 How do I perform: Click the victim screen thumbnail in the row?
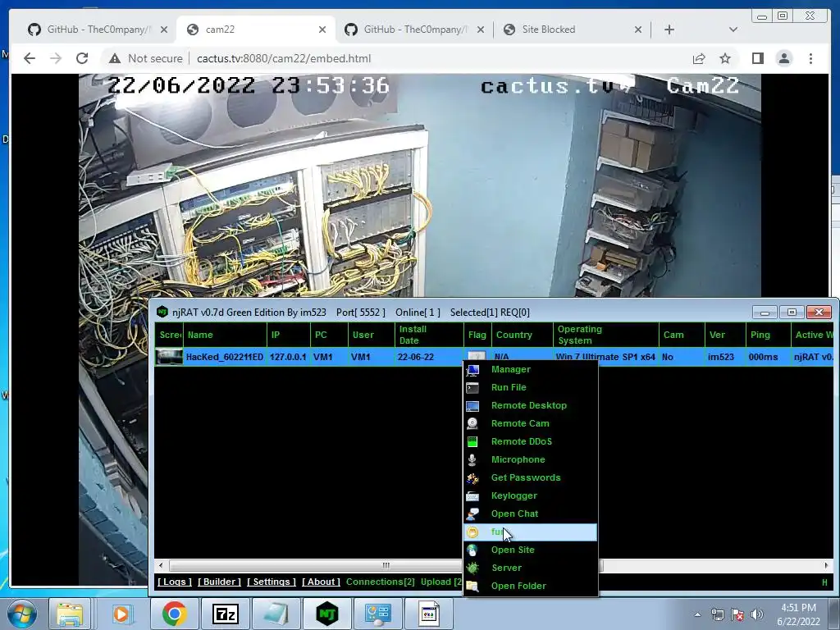(169, 357)
